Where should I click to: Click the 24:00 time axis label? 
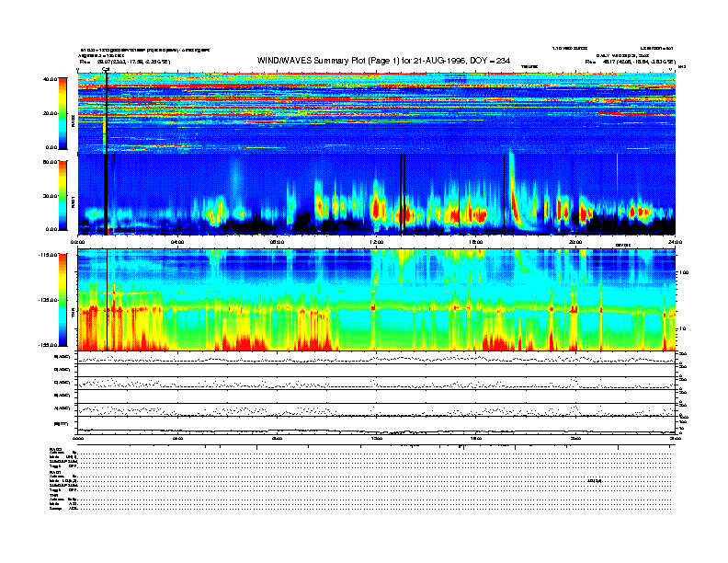674,242
